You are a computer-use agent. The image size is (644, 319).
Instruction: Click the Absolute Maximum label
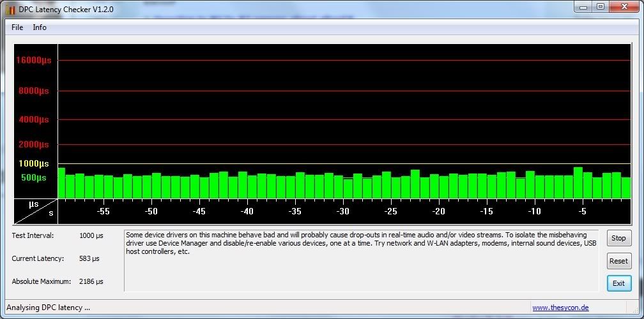coord(42,282)
